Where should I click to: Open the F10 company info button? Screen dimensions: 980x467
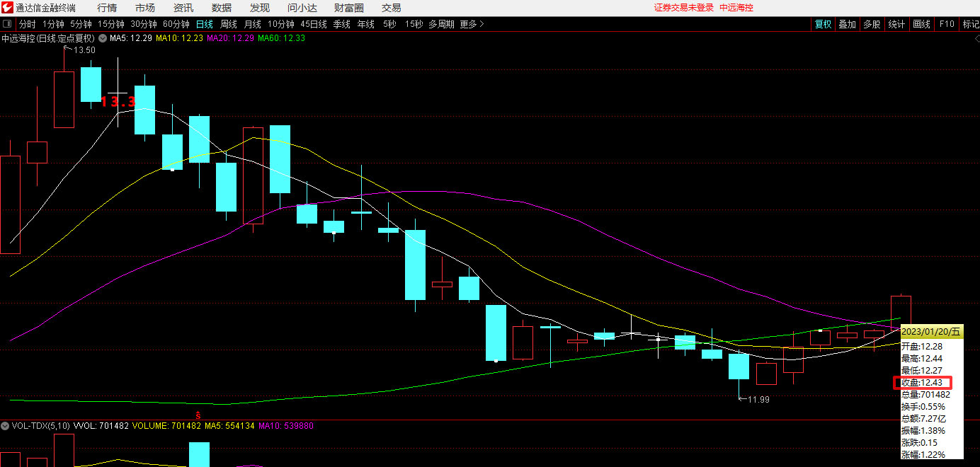(x=947, y=24)
